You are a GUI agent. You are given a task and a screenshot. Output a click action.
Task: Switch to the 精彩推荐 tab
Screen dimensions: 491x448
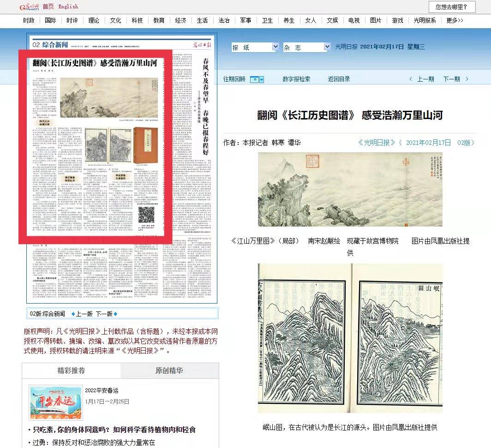coord(72,370)
